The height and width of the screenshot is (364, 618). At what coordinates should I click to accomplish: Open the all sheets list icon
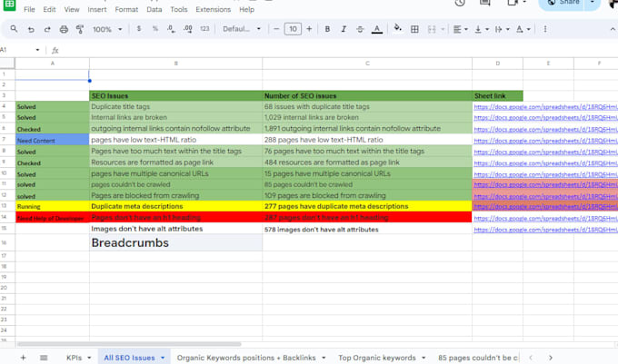coord(44,358)
